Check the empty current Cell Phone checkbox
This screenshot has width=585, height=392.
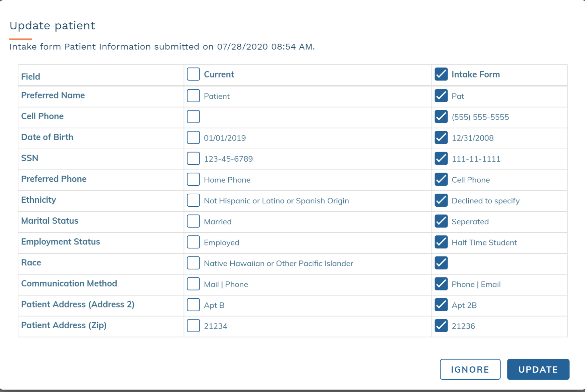[x=193, y=117]
